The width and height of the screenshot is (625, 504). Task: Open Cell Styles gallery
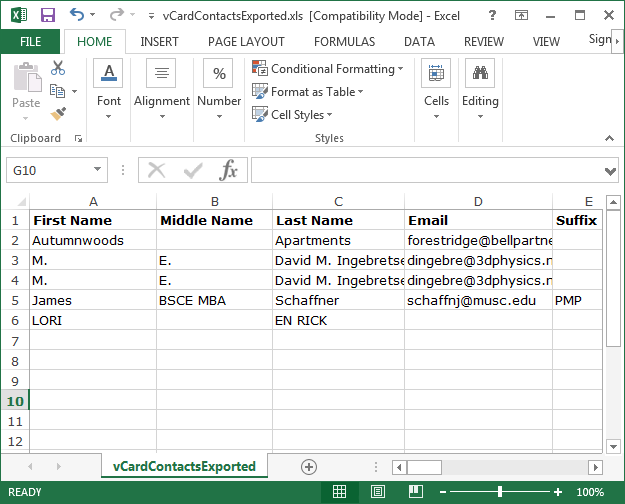coord(292,114)
